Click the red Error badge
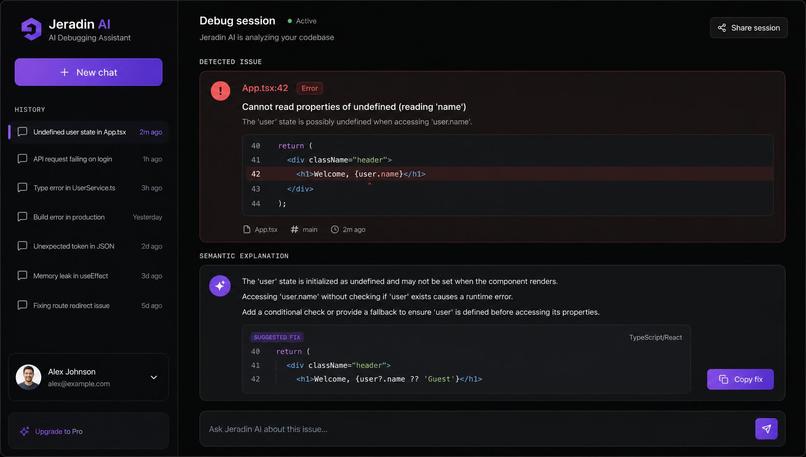Screen dimensions: 806x457 pyautogui.click(x=309, y=88)
